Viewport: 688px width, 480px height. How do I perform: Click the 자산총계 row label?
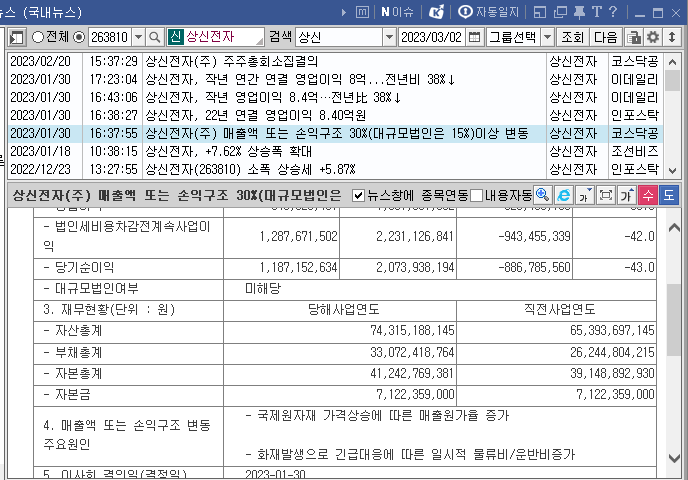(73, 331)
